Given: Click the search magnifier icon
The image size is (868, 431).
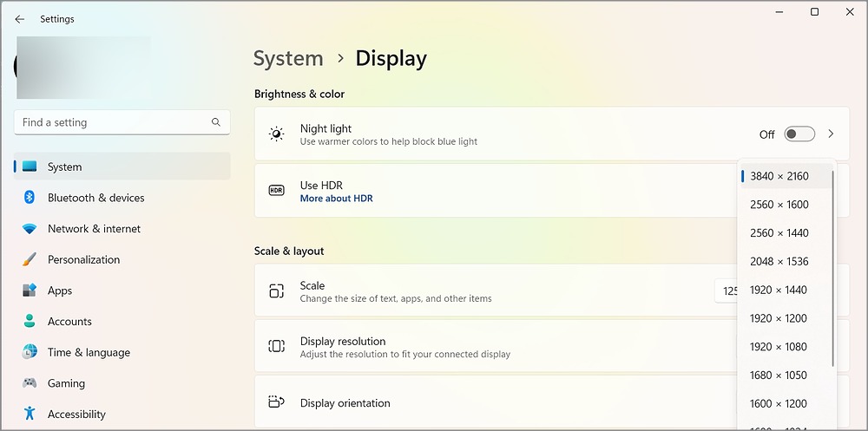Looking at the screenshot, I should (x=216, y=122).
